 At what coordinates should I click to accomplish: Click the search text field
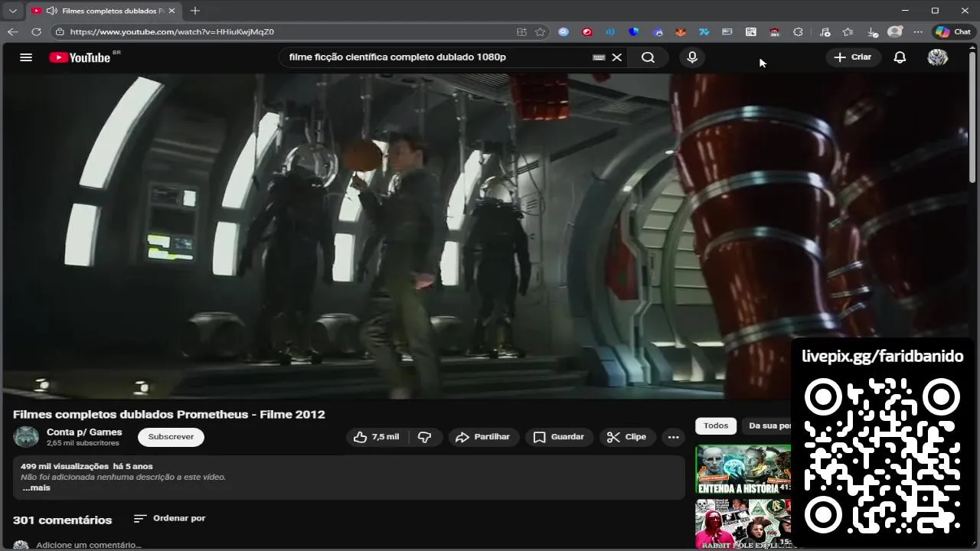tap(436, 57)
